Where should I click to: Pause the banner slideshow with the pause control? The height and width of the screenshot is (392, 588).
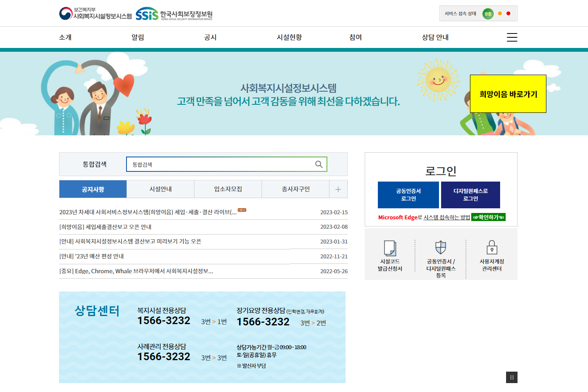512,377
